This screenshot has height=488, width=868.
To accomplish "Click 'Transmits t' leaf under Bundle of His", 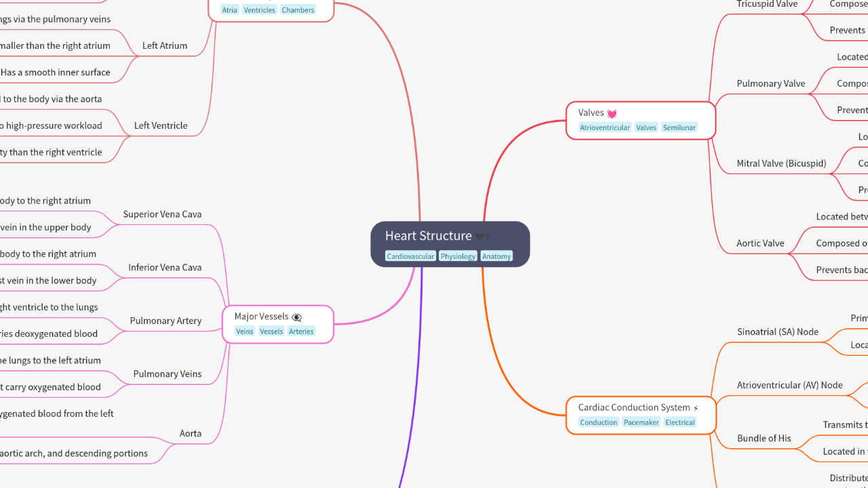I will pyautogui.click(x=844, y=425).
